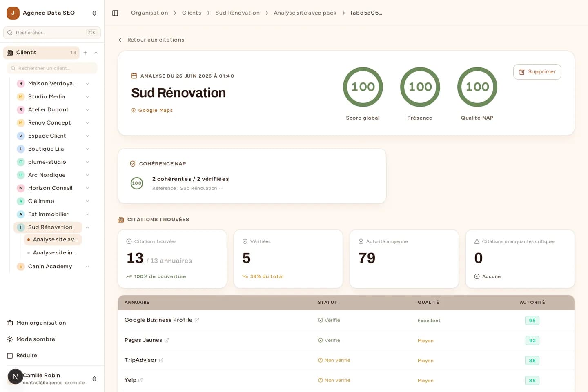Open Est Immobilier client
The image size is (588, 392).
tap(48, 214)
